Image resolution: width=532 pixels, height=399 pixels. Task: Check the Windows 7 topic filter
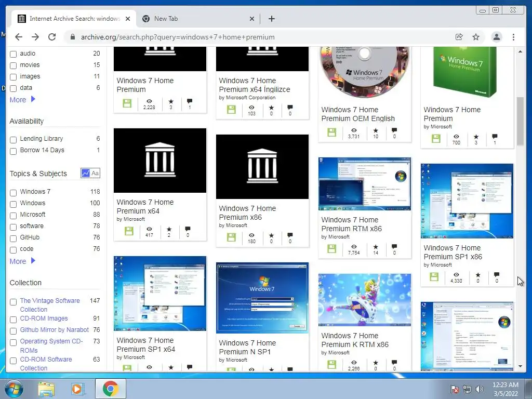coord(13,193)
